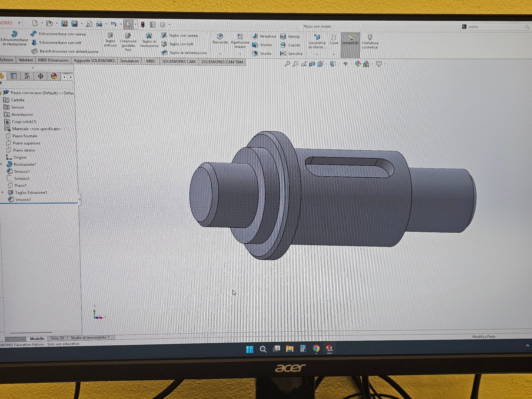Choose Estrusione/base con loft
This screenshot has width=532, height=399.
point(57,43)
